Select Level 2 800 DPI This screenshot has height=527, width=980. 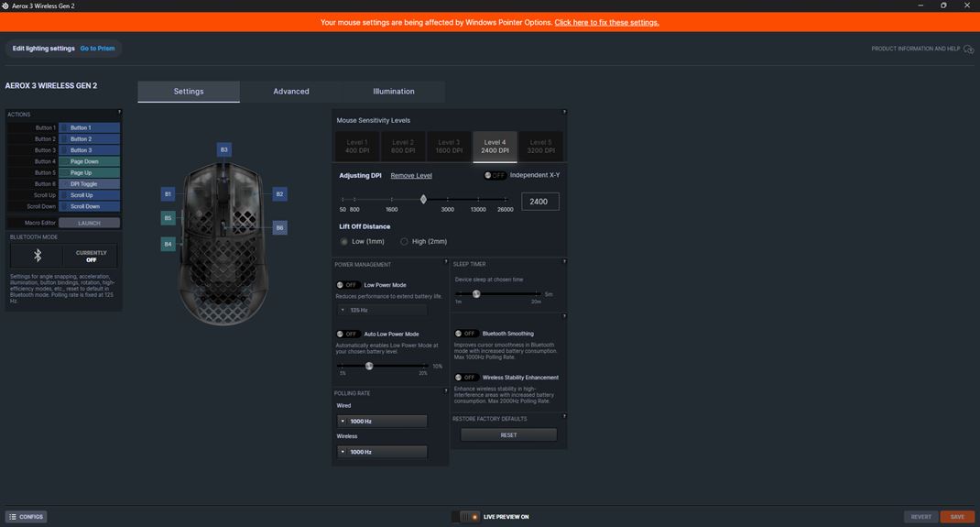tap(403, 147)
